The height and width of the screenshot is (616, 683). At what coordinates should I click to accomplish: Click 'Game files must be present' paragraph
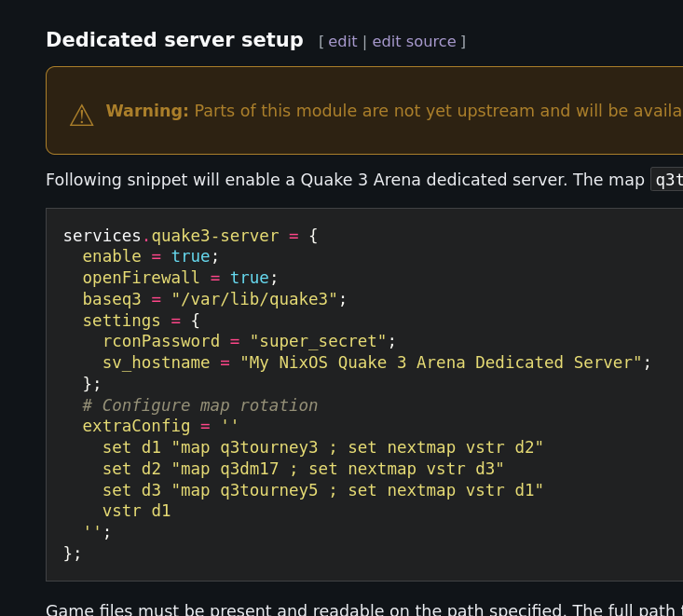(364, 609)
